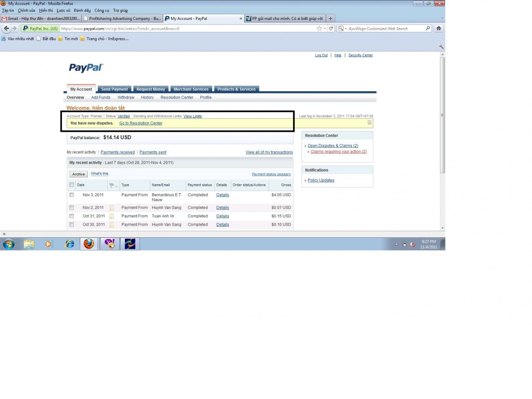Image resolution: width=532 pixels, height=399 pixels.
Task: Click the PayPal, Inc. (US) site identity badge
Action: [x=40, y=29]
